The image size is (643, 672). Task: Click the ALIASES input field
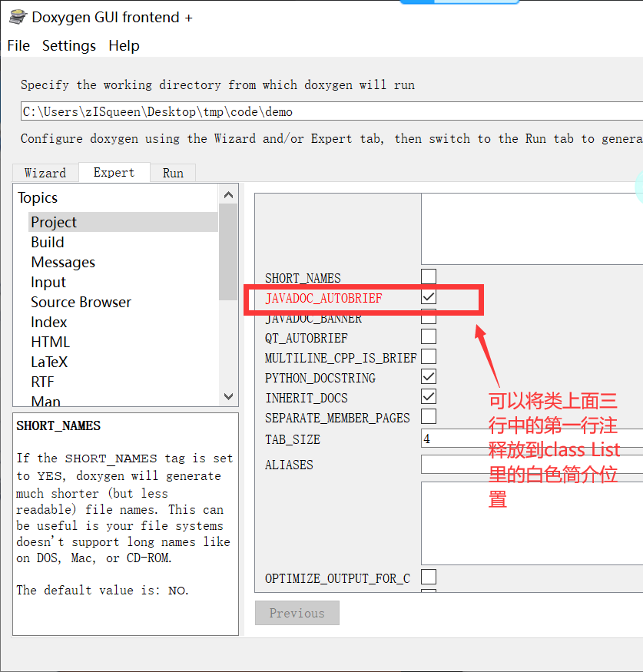tap(532, 464)
